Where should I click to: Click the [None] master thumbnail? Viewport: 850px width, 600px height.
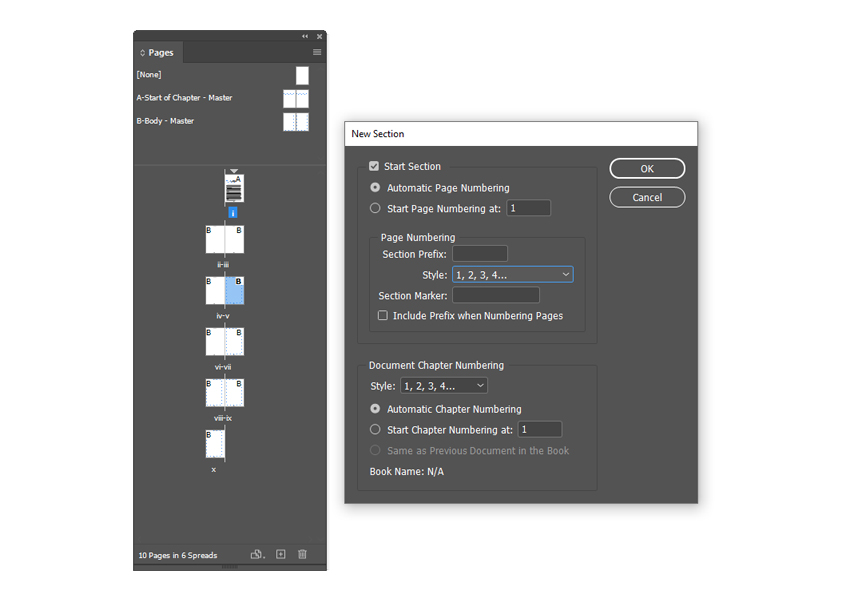click(x=302, y=75)
